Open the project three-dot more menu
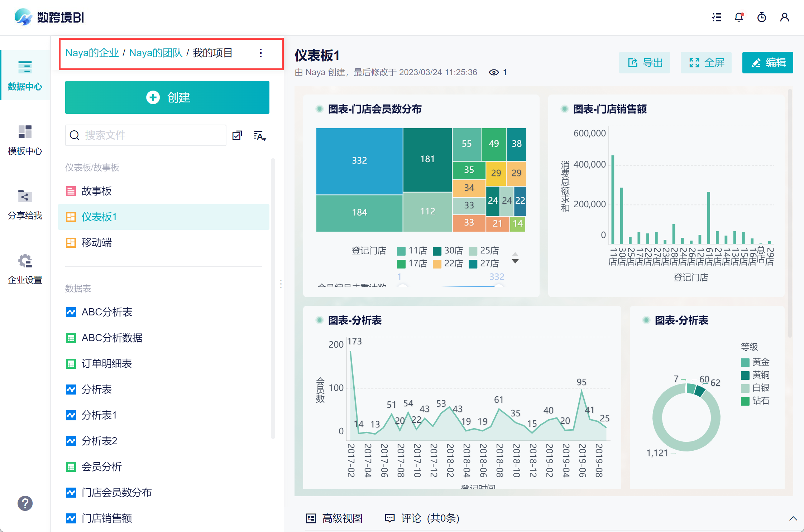The width and height of the screenshot is (804, 532). tap(261, 53)
